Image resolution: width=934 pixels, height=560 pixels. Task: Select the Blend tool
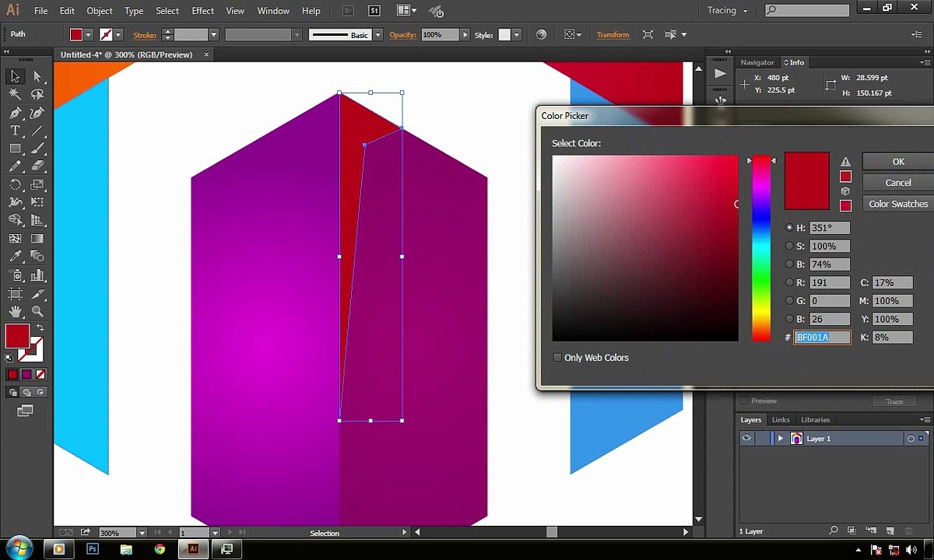[37, 257]
